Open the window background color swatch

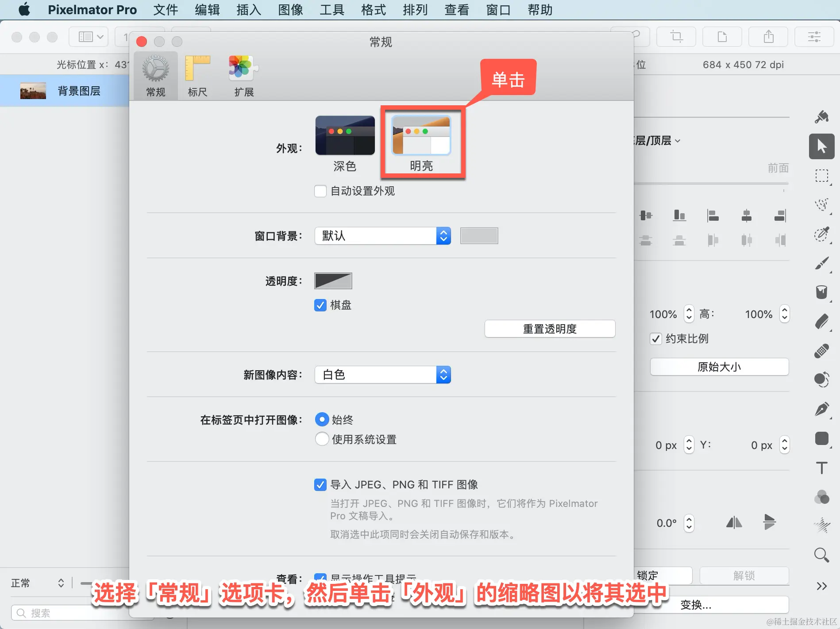pyautogui.click(x=479, y=236)
